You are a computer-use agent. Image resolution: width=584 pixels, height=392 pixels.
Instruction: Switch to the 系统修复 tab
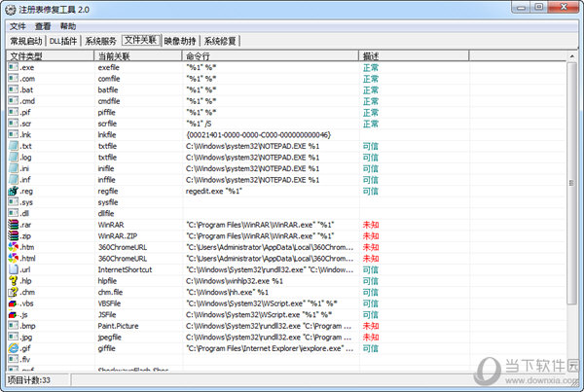point(220,41)
